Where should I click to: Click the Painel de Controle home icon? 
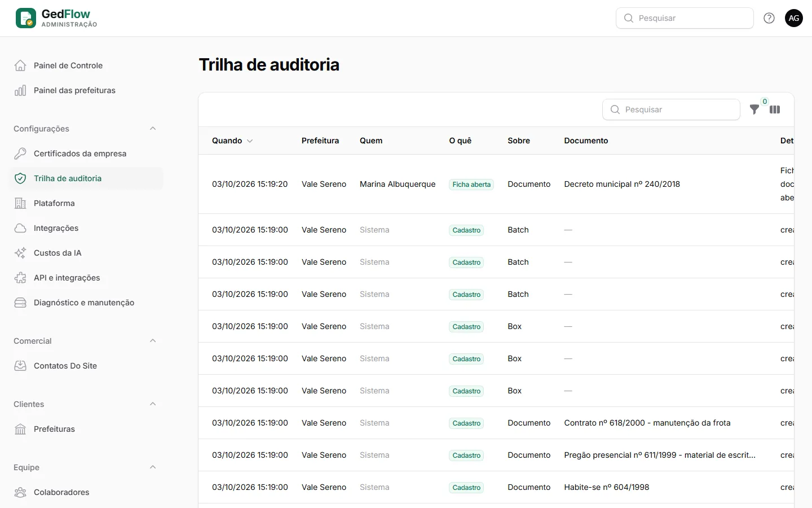[20, 65]
